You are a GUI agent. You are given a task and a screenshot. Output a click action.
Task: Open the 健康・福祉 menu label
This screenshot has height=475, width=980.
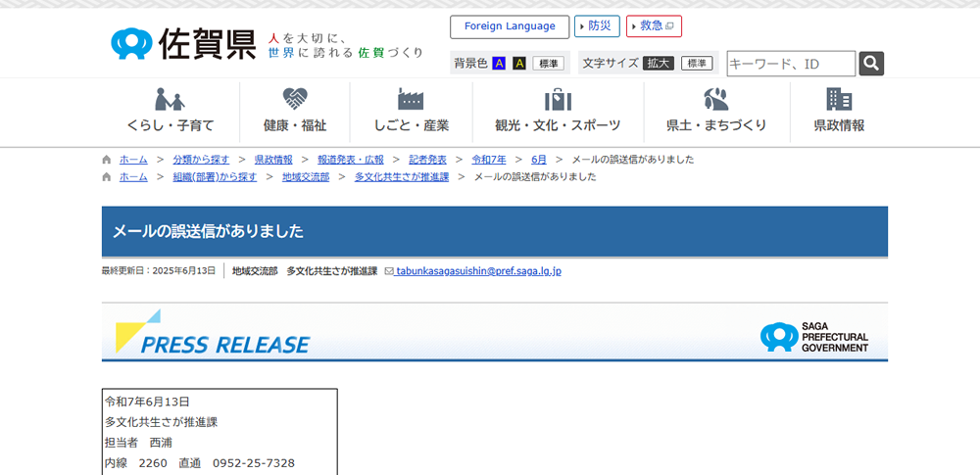(295, 125)
